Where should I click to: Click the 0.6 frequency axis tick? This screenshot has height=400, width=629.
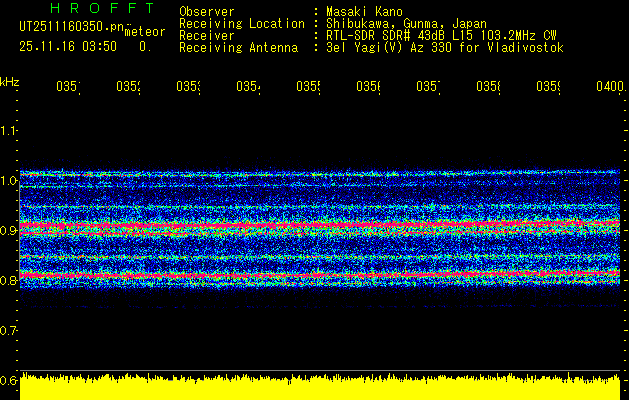pos(9,380)
